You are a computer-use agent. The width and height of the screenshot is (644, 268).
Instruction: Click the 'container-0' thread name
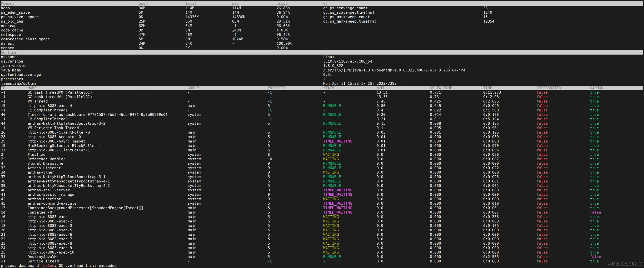pyautogui.click(x=40, y=212)
